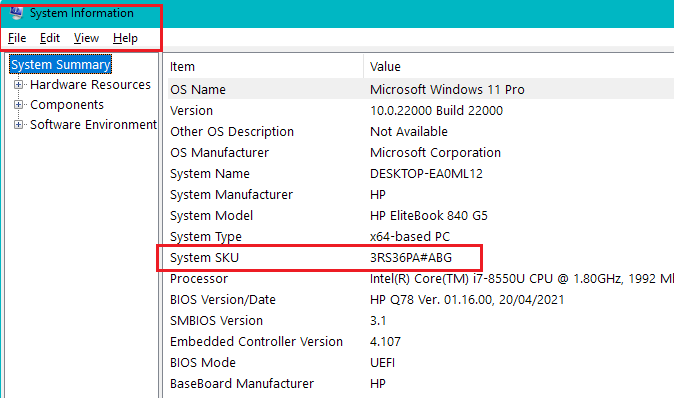The width and height of the screenshot is (674, 398).
Task: Click the HP EliteBook 840 G5 value
Action: point(429,216)
